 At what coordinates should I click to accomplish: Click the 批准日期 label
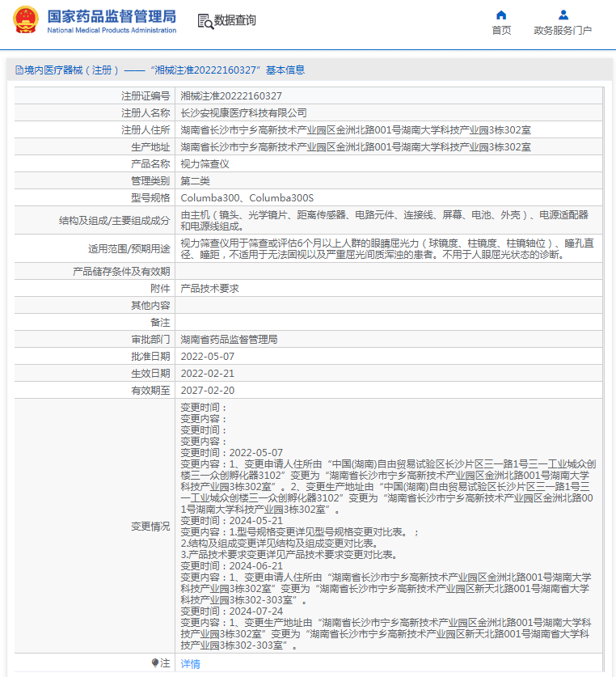click(150, 356)
